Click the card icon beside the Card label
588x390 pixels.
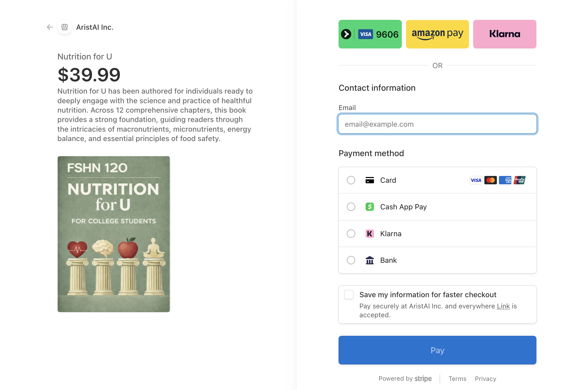tap(370, 180)
